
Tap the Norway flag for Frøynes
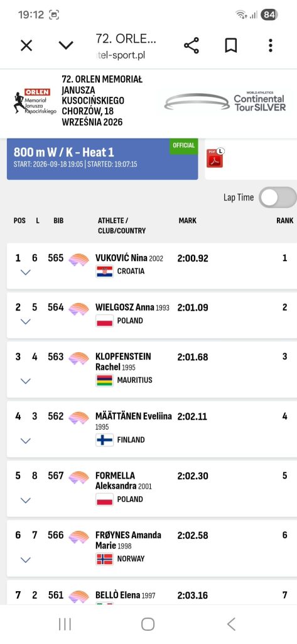[x=105, y=559]
